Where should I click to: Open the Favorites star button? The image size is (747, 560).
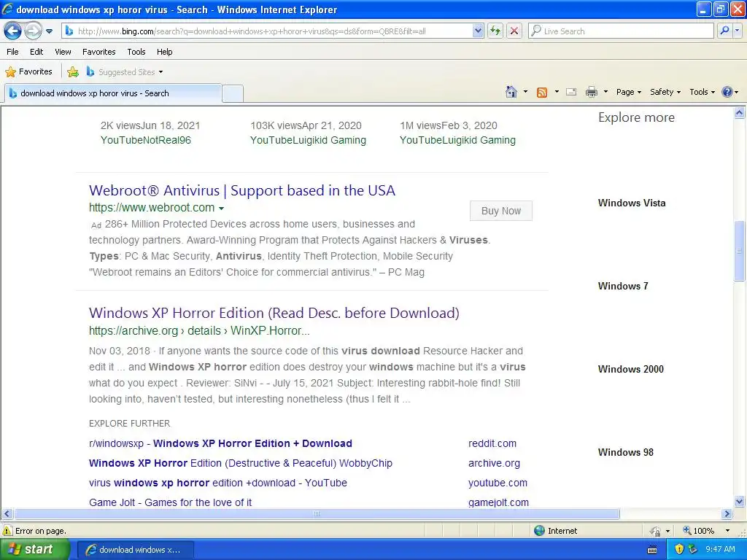pos(28,72)
